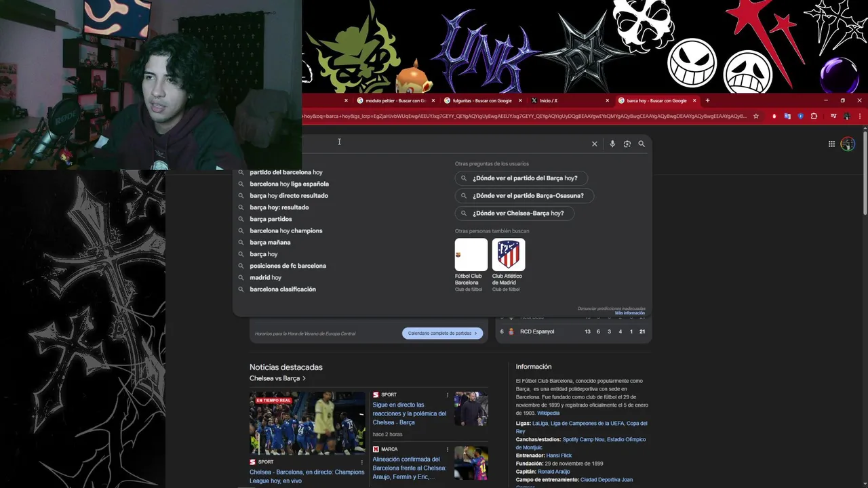868x488 pixels.
Task: Open the Fútbol Club Barcelona card
Action: (x=471, y=265)
